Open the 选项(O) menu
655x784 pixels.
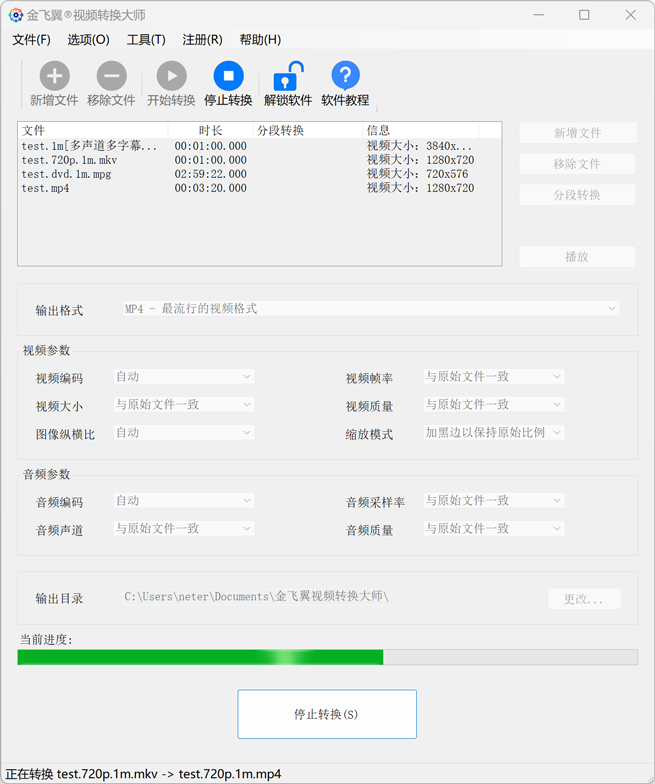(88, 40)
